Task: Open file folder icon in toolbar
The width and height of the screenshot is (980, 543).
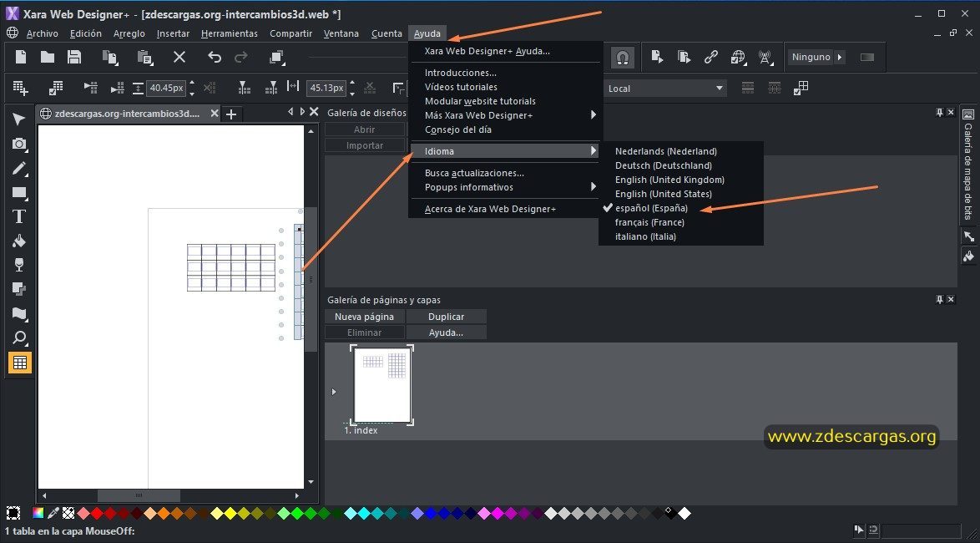Action: pos(48,57)
